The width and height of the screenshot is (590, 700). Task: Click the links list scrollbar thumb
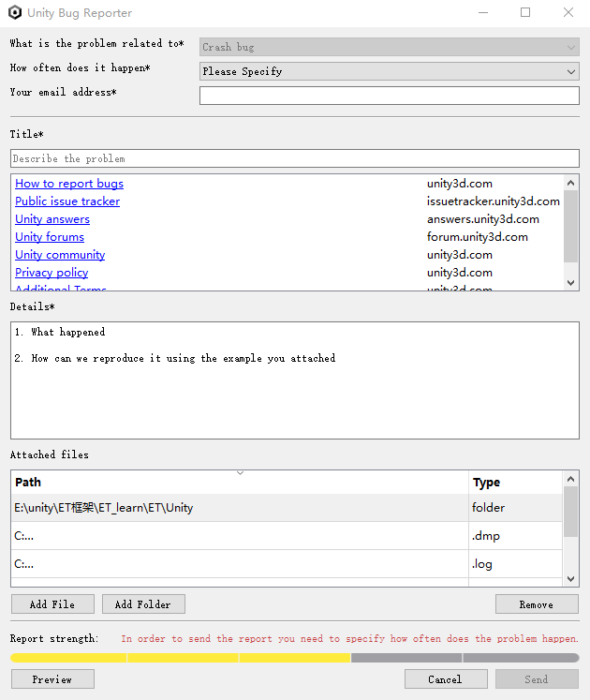click(570, 227)
